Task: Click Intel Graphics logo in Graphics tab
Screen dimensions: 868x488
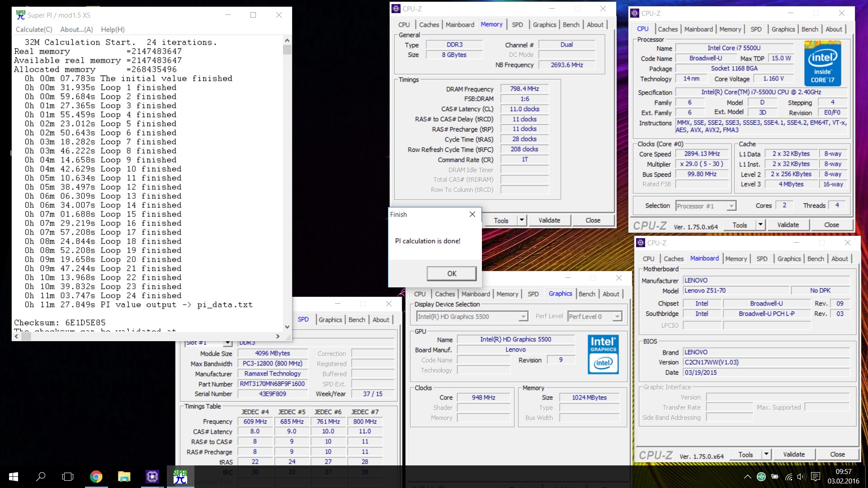Action: [x=604, y=354]
